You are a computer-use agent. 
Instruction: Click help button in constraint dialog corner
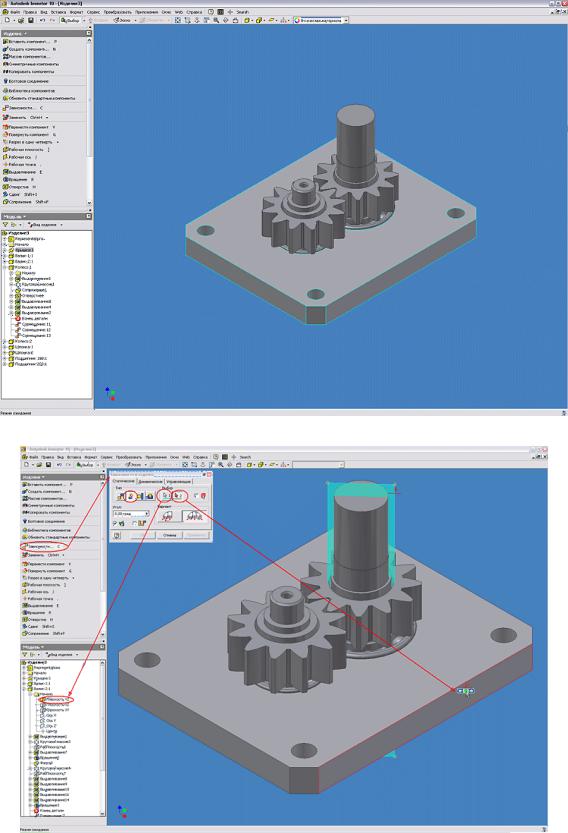(117, 536)
